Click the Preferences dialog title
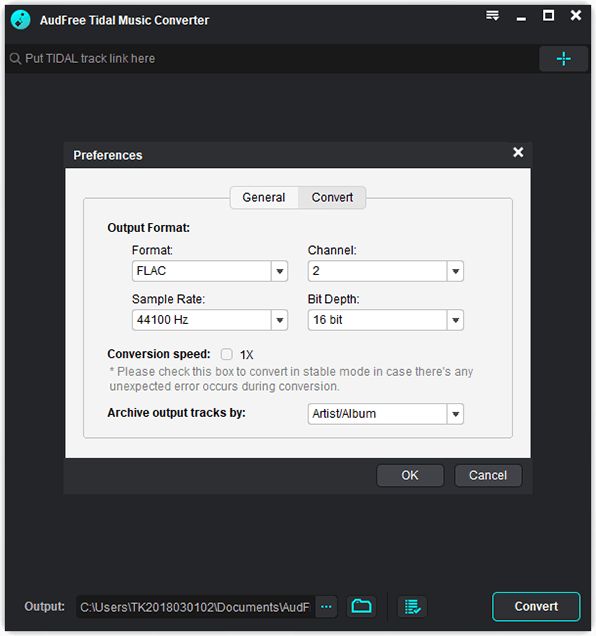This screenshot has width=596, height=636. click(x=108, y=155)
